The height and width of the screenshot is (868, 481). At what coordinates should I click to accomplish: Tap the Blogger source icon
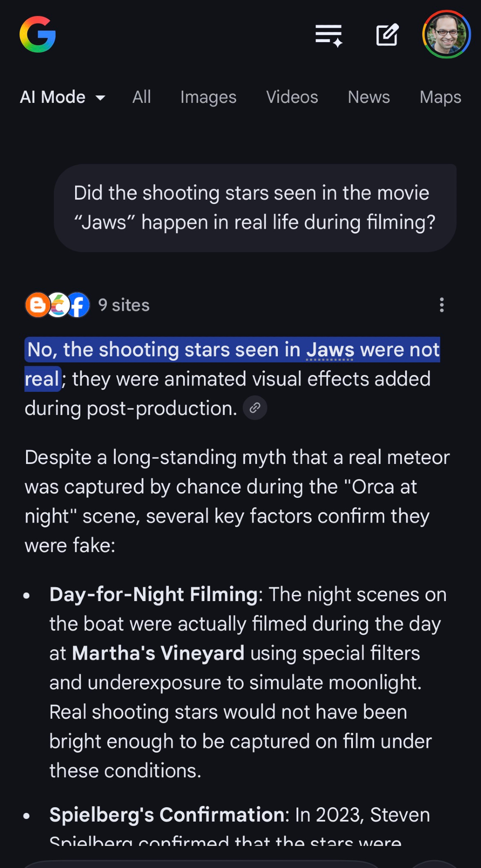pos(37,305)
